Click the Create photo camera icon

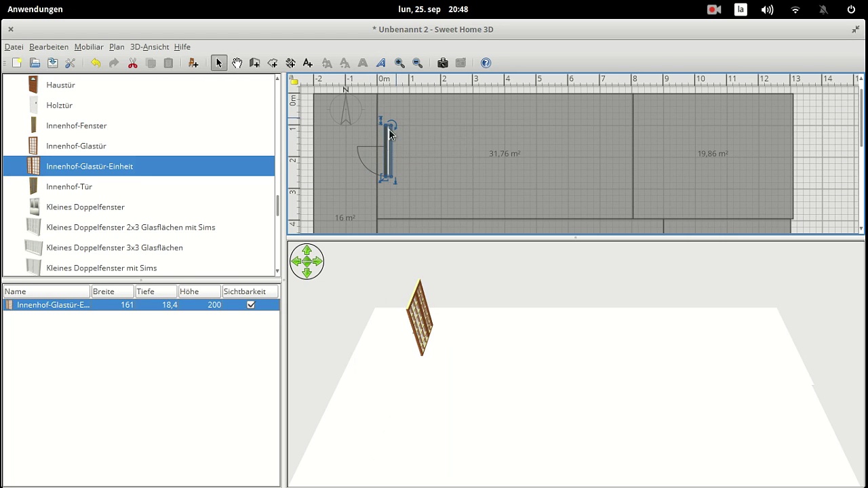pos(443,63)
